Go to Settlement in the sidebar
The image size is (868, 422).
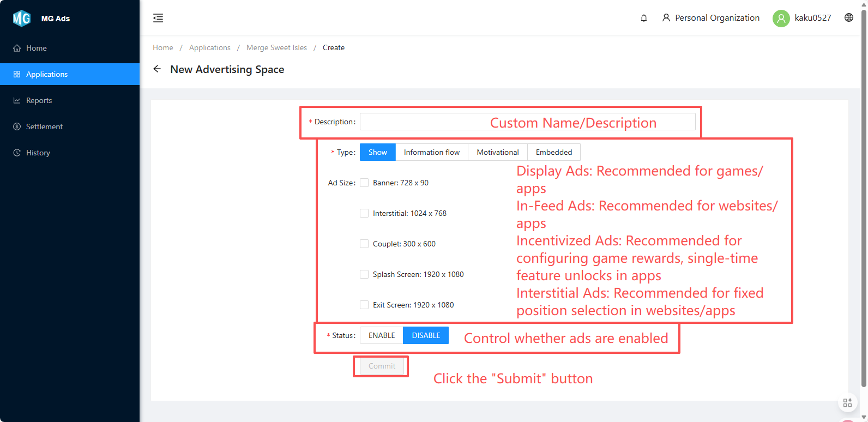[x=44, y=126]
